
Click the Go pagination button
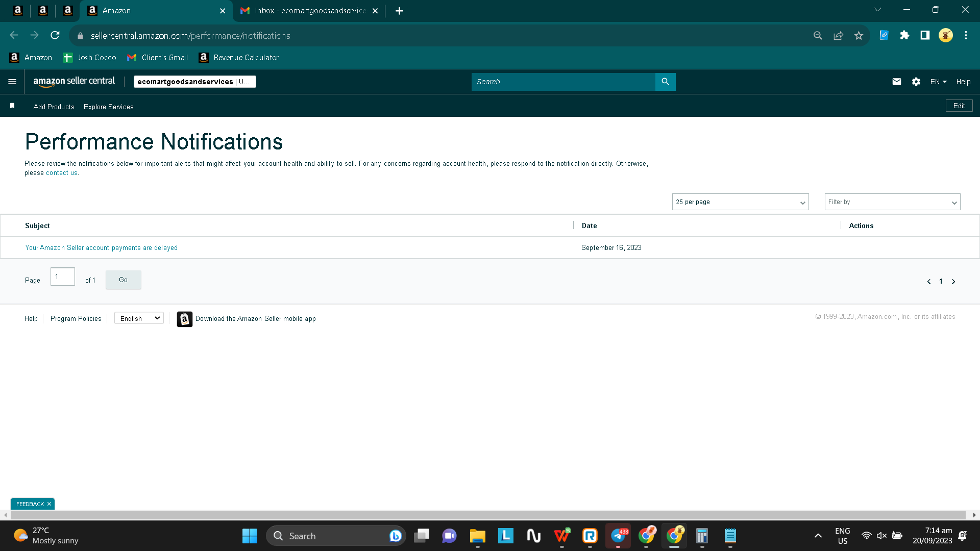pyautogui.click(x=123, y=280)
